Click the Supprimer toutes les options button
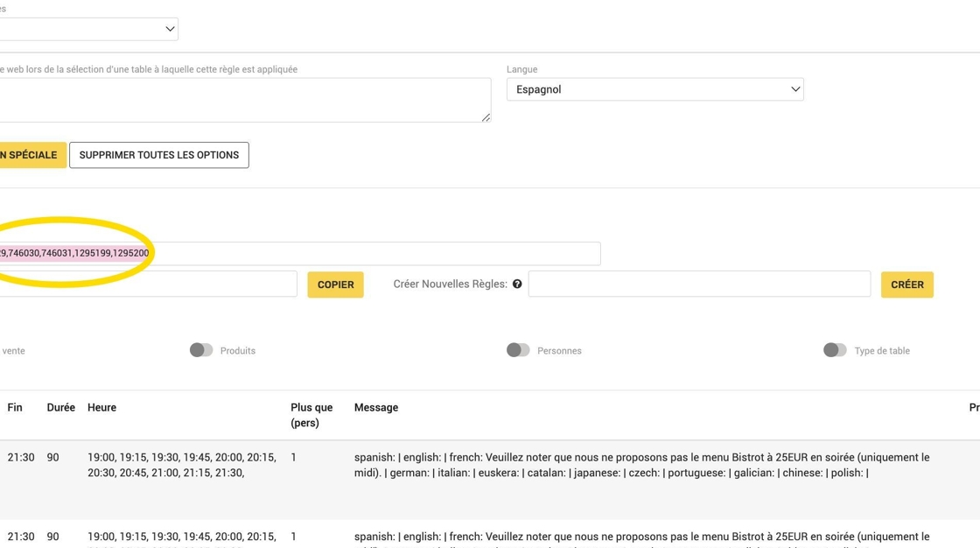The width and height of the screenshot is (980, 548). coord(159,155)
